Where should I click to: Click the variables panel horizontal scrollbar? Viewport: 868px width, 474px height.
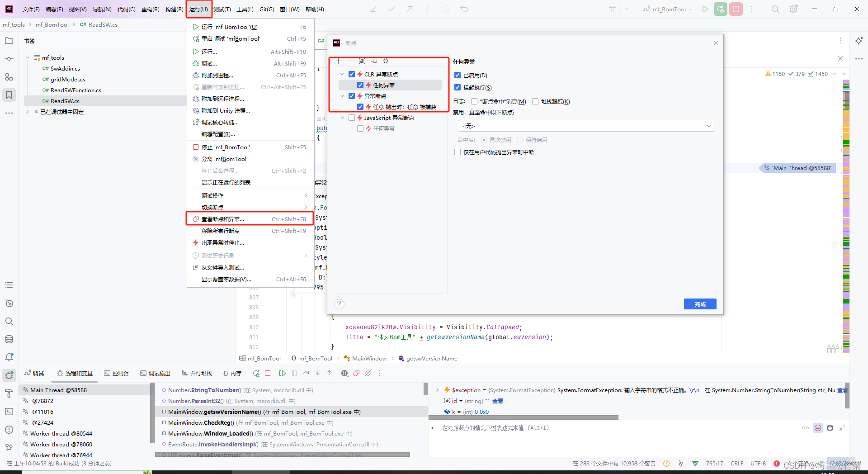point(524,417)
